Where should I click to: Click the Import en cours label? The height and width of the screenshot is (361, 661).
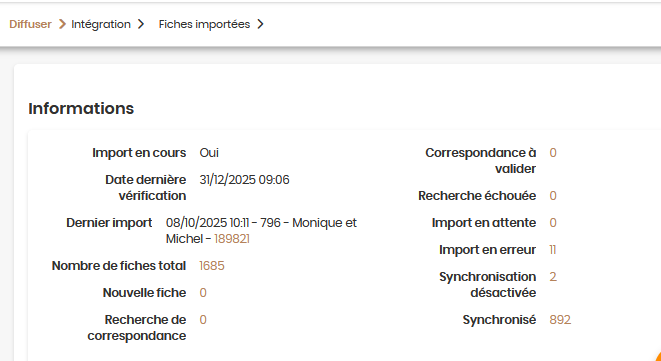[139, 153]
